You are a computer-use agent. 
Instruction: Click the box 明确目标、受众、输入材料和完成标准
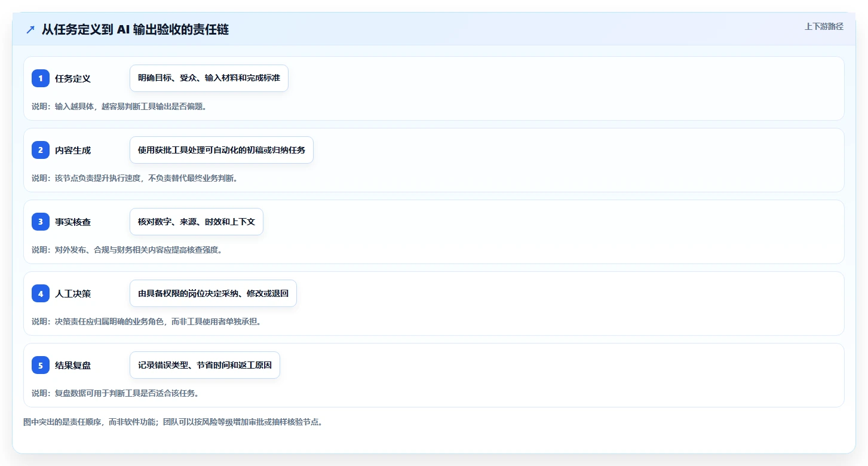point(209,78)
